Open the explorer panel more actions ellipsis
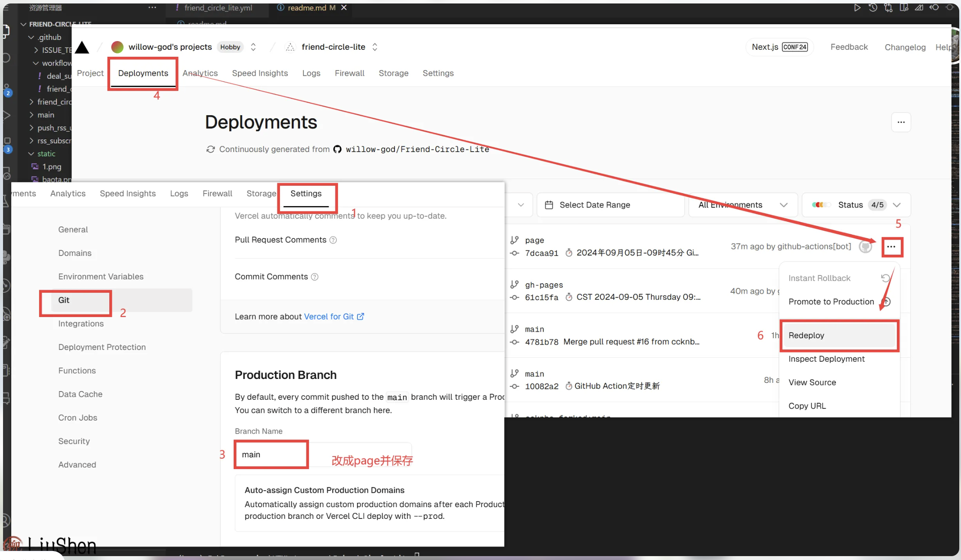961x560 pixels. pyautogui.click(x=152, y=7)
